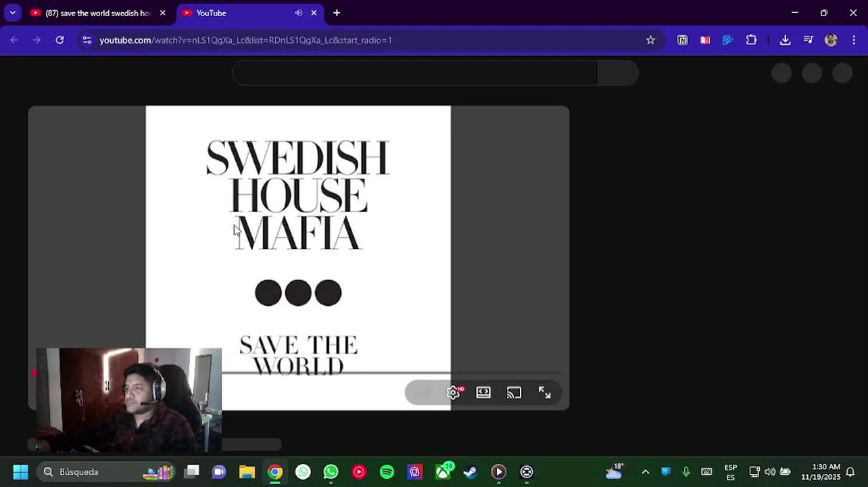Close the active YouTube tab
868x487 pixels.
click(314, 13)
